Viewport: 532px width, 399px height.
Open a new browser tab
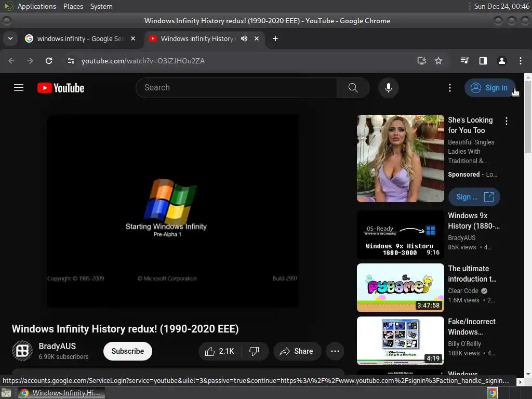click(275, 38)
